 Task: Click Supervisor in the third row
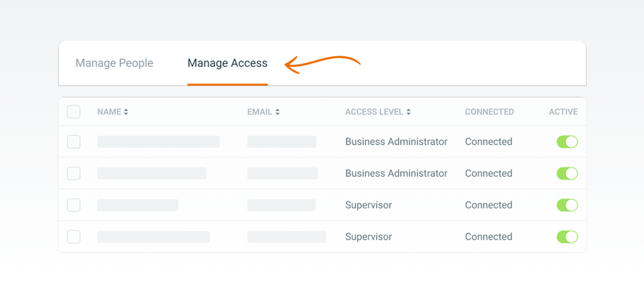point(369,205)
